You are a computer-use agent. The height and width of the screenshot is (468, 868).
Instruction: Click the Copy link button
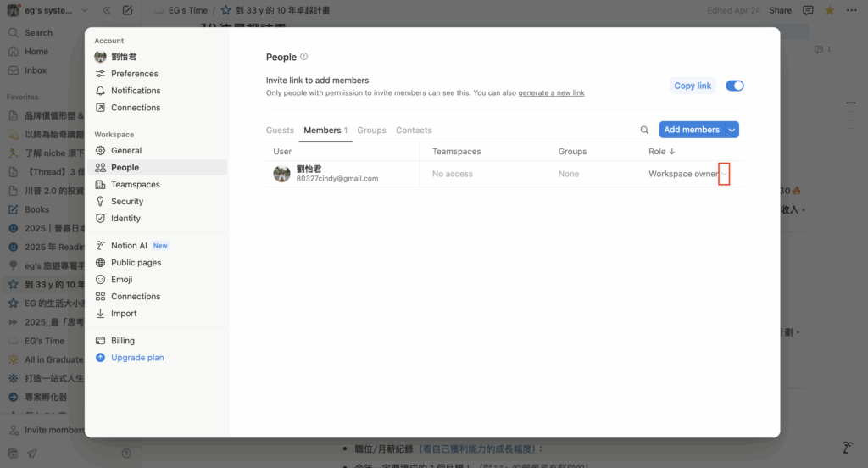(x=693, y=86)
